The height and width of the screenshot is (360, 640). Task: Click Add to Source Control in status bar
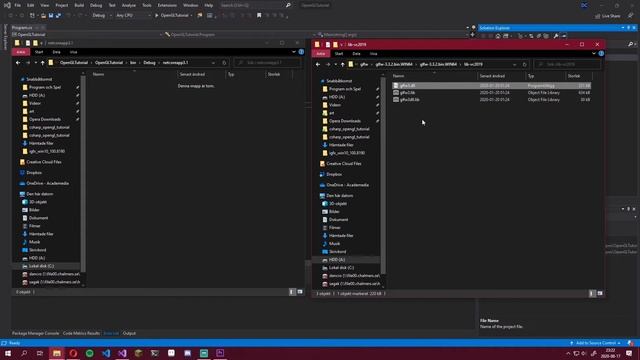point(596,343)
